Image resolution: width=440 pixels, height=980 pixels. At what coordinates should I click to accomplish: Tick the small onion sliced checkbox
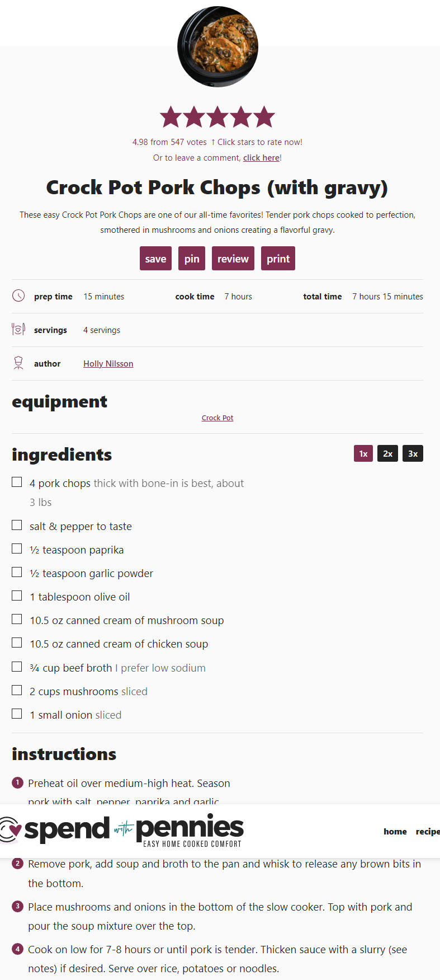click(x=17, y=714)
